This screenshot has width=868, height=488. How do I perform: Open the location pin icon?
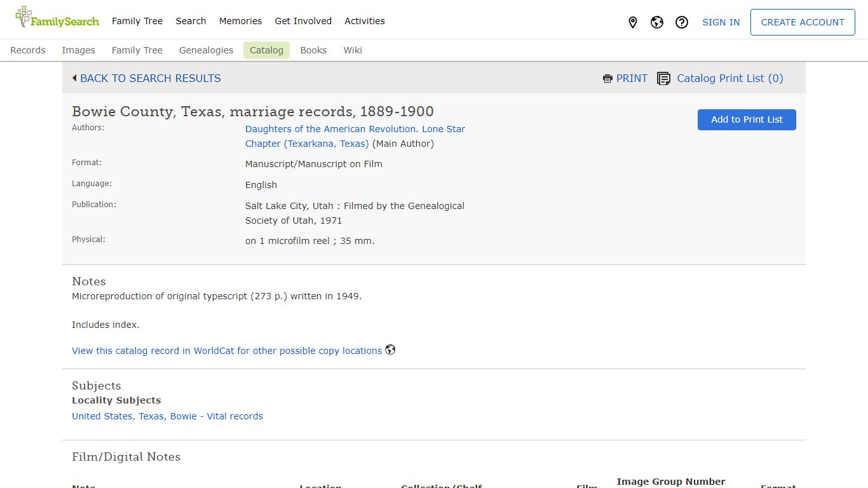[x=632, y=22]
